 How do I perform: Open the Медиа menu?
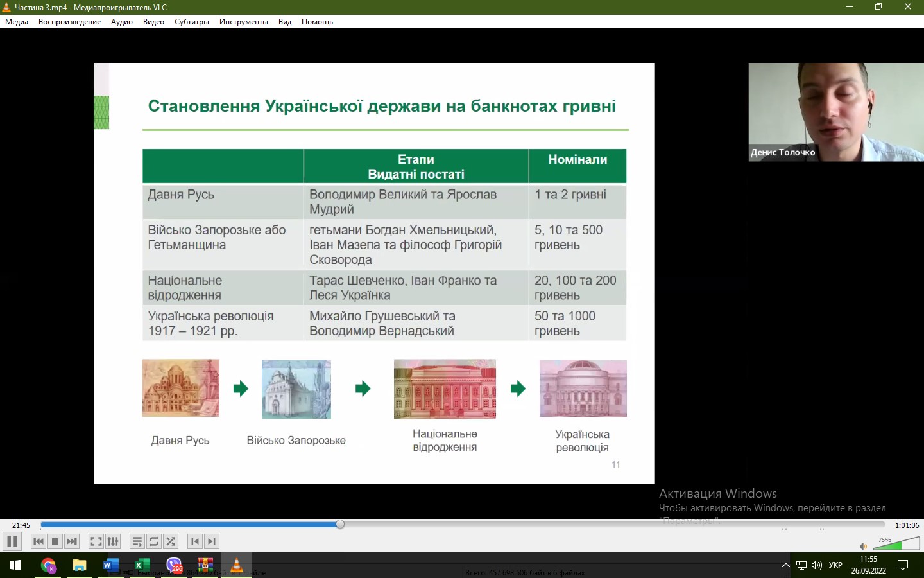tap(17, 22)
